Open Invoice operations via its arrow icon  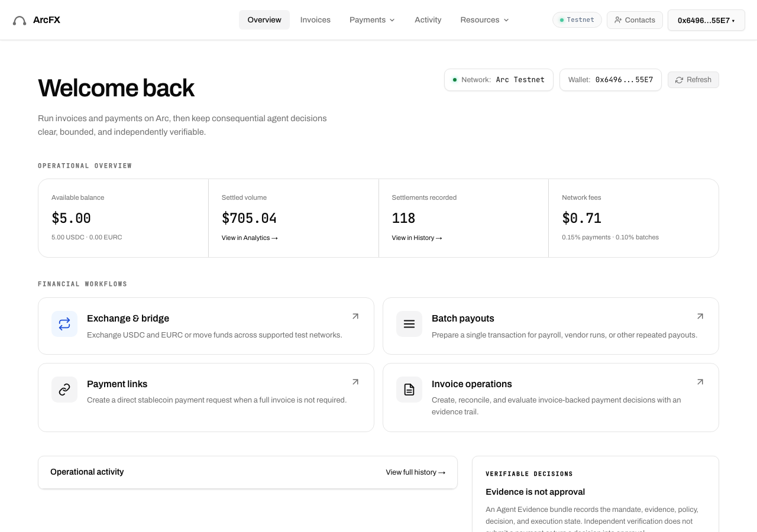[700, 382]
